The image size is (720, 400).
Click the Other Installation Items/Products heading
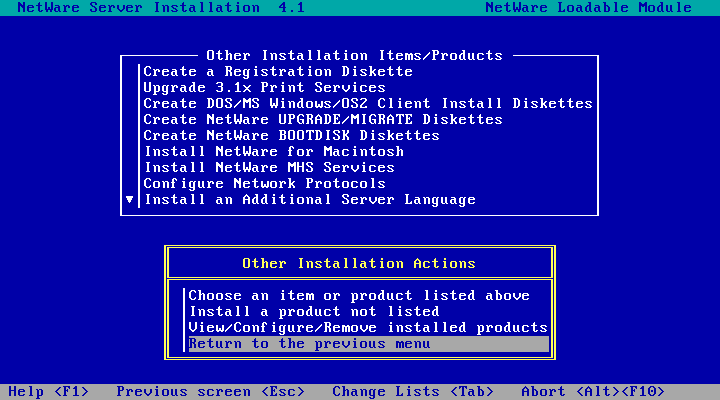pos(354,56)
